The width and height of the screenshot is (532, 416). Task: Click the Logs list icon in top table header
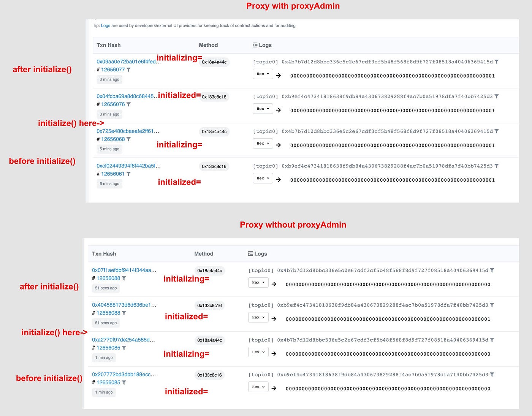coord(254,45)
